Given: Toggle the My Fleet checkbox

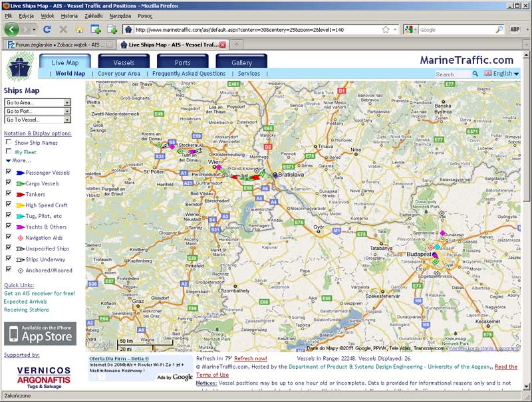Looking at the screenshot, I should [9, 151].
